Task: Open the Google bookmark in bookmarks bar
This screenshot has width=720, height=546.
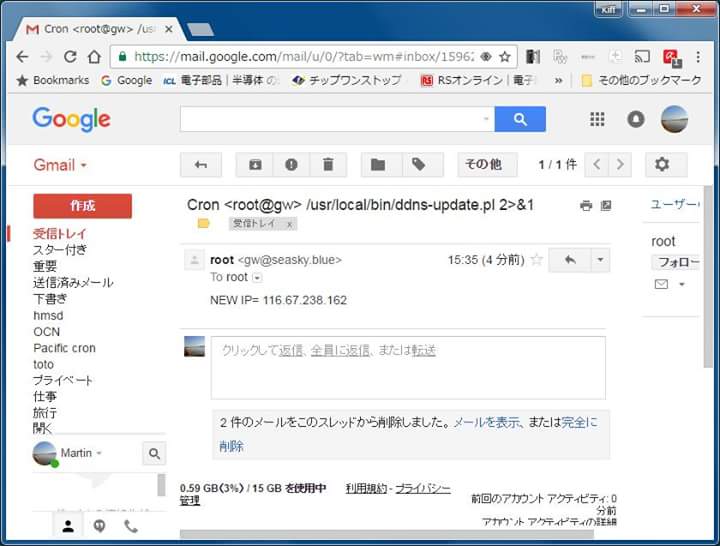Action: coord(126,81)
